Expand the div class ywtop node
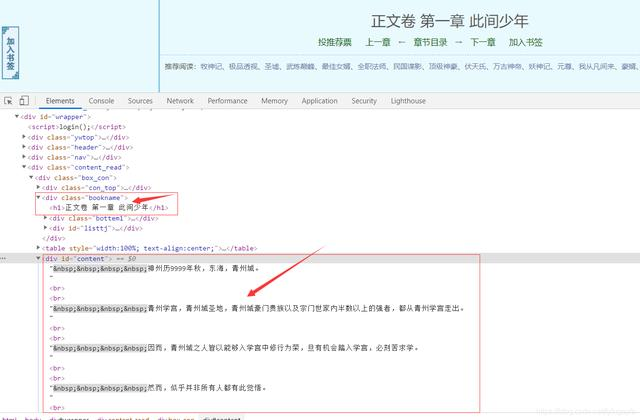 pos(24,137)
